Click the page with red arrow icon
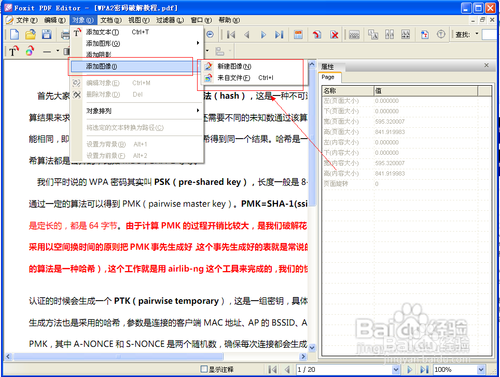500x377 pixels. (425, 34)
